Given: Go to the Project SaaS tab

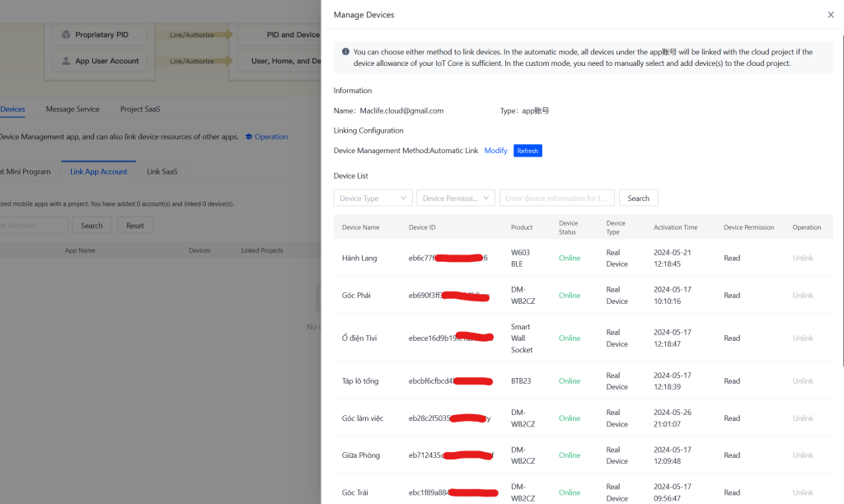Looking at the screenshot, I should click(140, 109).
